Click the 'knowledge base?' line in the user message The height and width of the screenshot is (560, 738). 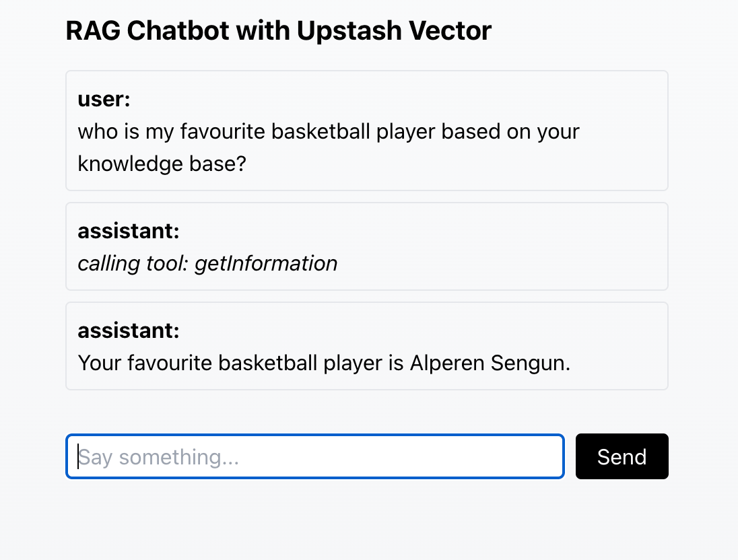coord(162,164)
